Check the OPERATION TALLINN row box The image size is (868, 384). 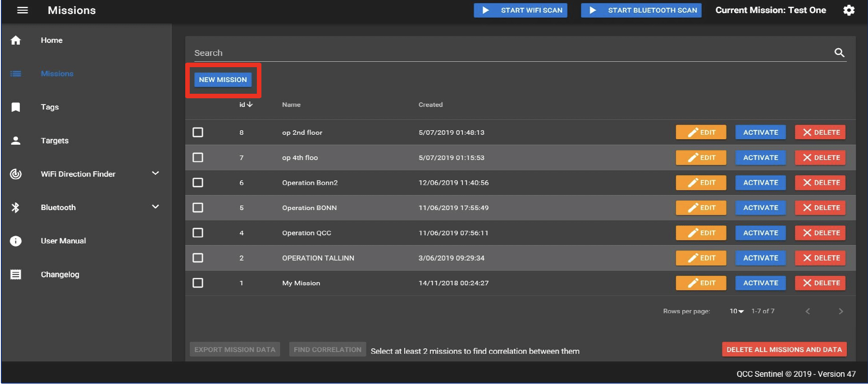198,258
